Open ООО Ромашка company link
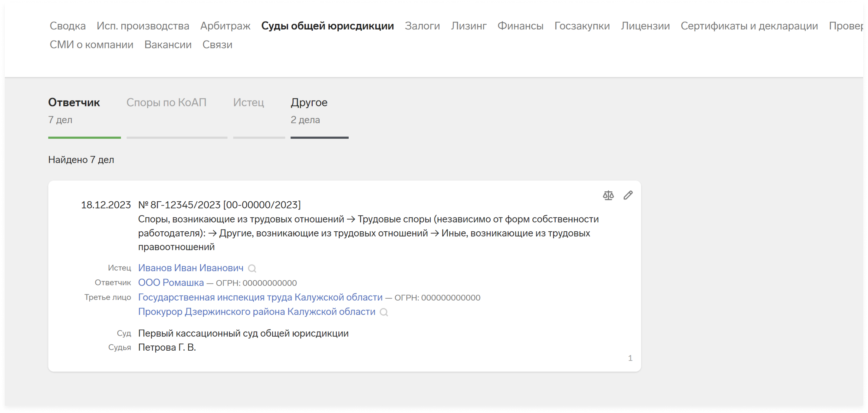The width and height of the screenshot is (868, 413). 171,283
